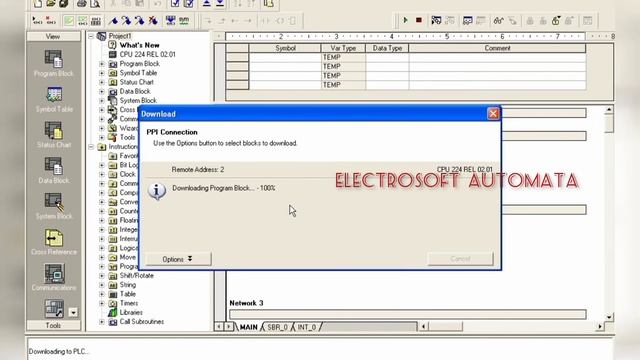Expand the Timers instruction folder
Screen dimensions: 640x360
click(102, 303)
